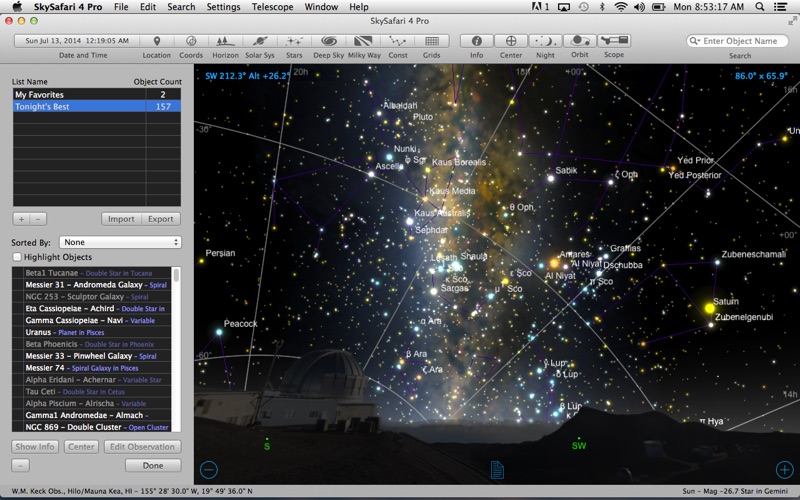Select Messier 74 row
The width and height of the screenshot is (800, 500).
coord(92,368)
